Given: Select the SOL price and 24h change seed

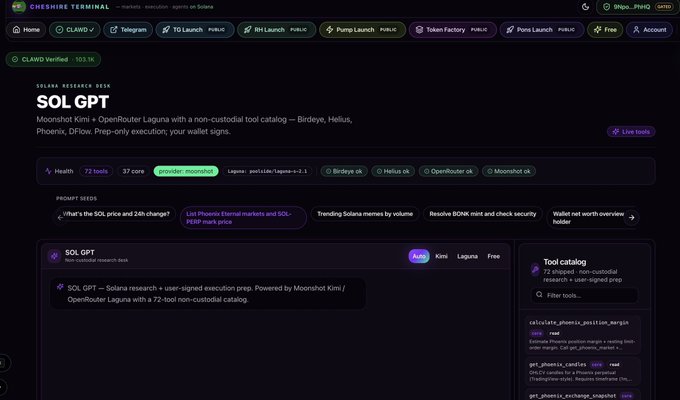Looking at the screenshot, I should coord(116,214).
